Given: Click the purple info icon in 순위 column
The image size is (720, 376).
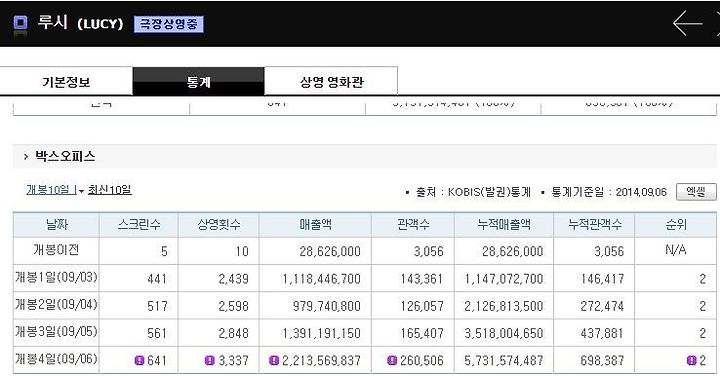Looking at the screenshot, I should pyautogui.click(x=692, y=360).
